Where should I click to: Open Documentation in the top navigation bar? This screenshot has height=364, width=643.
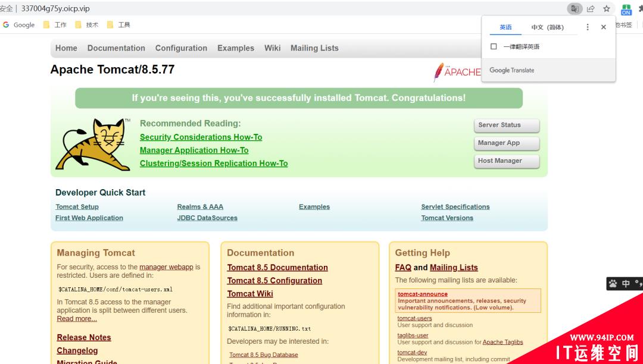tap(116, 48)
